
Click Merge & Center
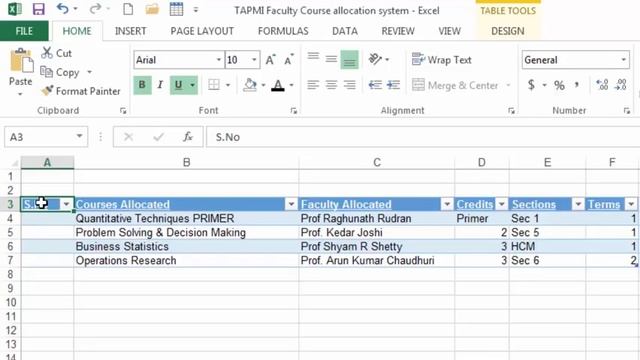pyautogui.click(x=456, y=85)
